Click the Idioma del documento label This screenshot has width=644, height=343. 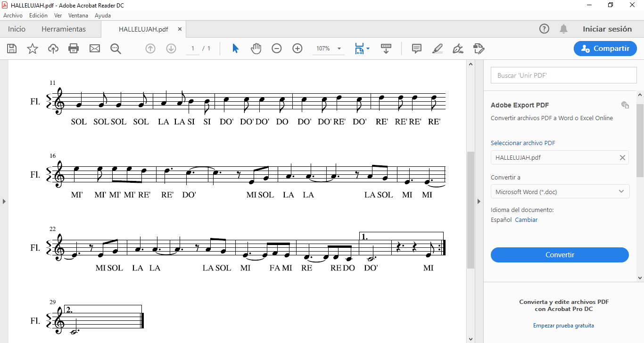(x=522, y=210)
